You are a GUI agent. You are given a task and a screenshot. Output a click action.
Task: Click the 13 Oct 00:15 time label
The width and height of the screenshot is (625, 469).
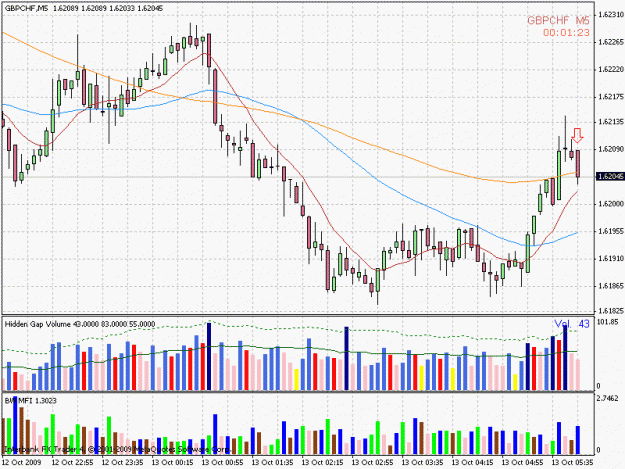pos(172,463)
